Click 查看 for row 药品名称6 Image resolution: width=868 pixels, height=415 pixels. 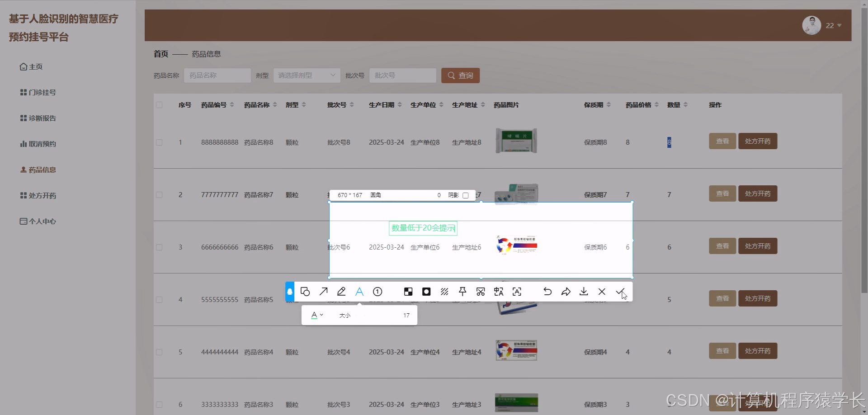pyautogui.click(x=722, y=246)
